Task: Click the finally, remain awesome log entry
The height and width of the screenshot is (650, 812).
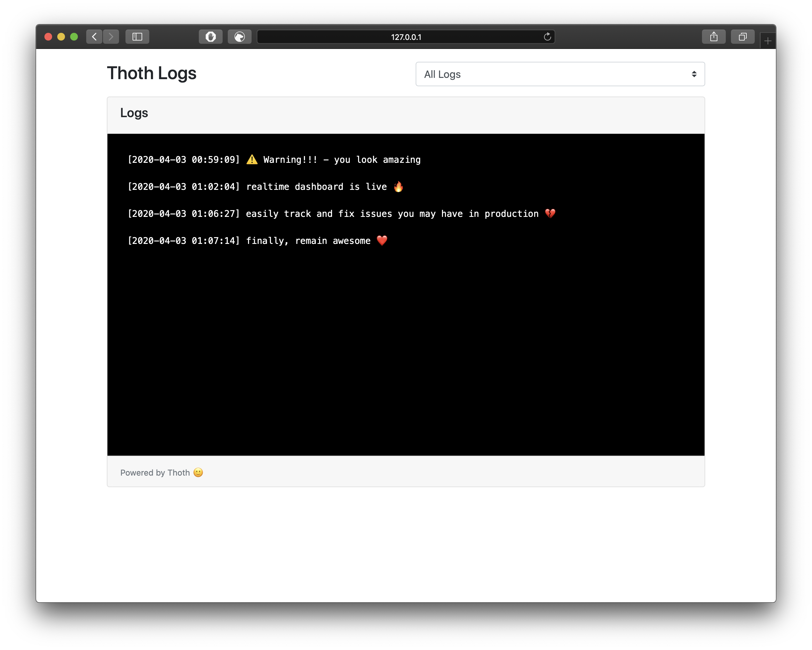Action: 257,241
